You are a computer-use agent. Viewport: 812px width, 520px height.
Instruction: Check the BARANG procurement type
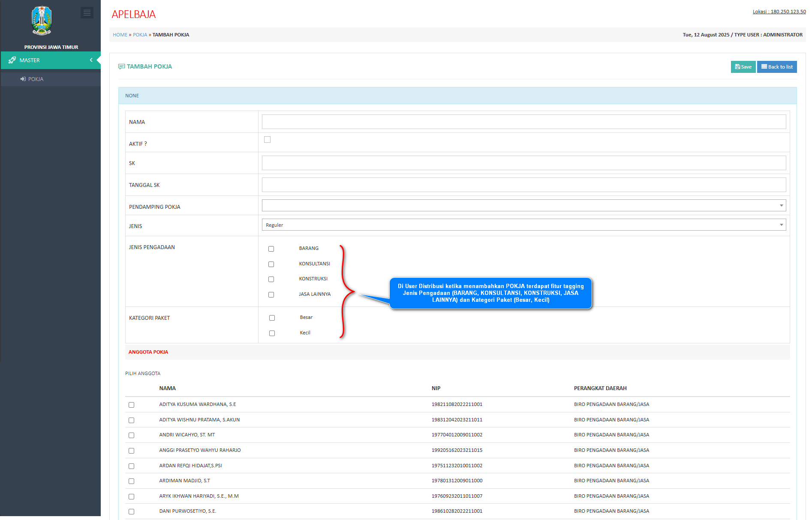pos(271,249)
